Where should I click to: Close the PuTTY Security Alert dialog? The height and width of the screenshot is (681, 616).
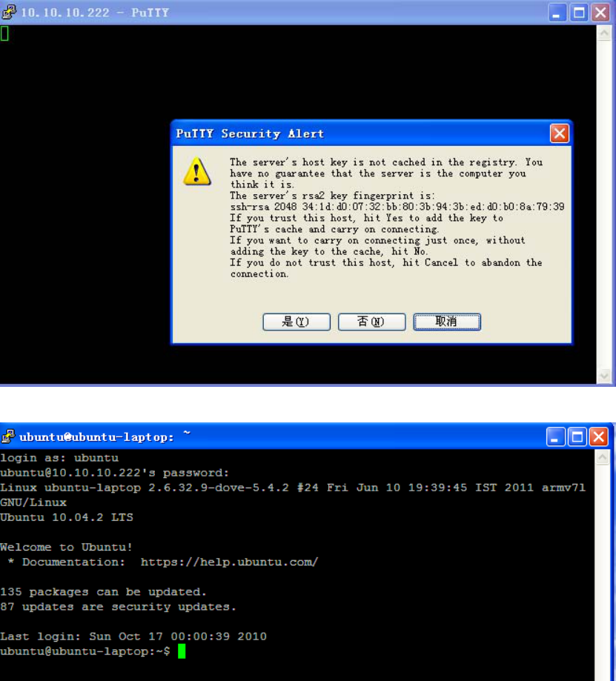[x=559, y=133]
